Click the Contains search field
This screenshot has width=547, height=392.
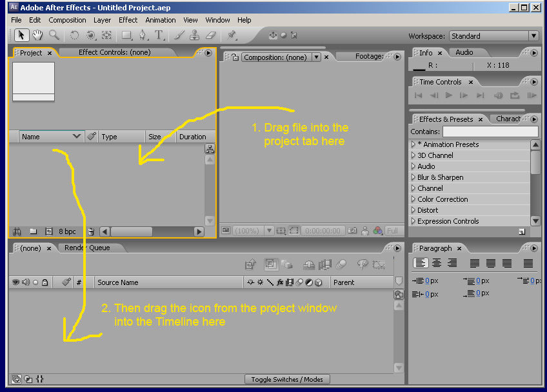490,132
